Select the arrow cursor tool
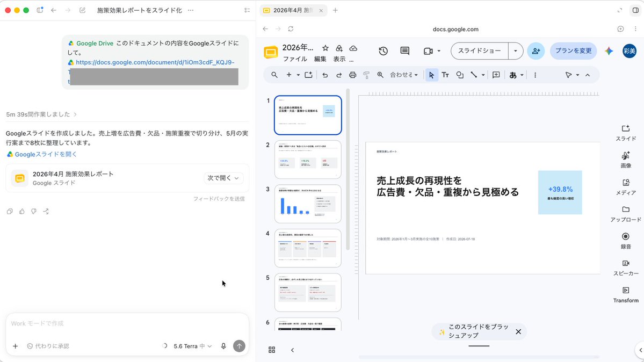This screenshot has height=362, width=644. pyautogui.click(x=431, y=75)
